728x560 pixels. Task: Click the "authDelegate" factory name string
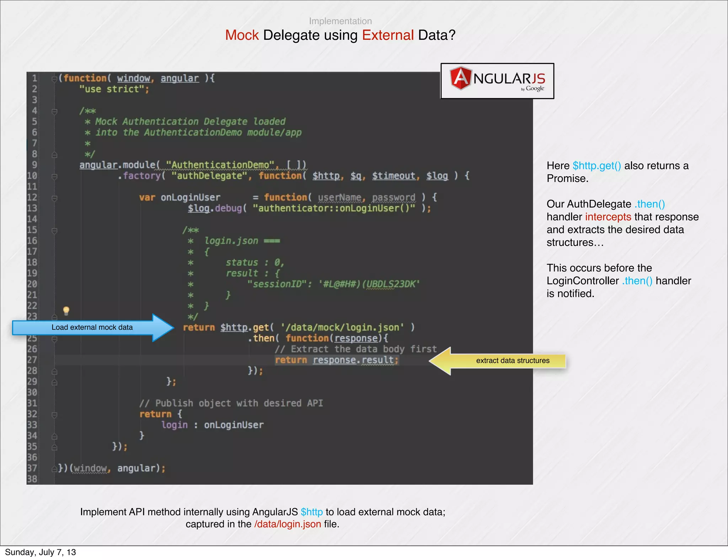point(209,176)
